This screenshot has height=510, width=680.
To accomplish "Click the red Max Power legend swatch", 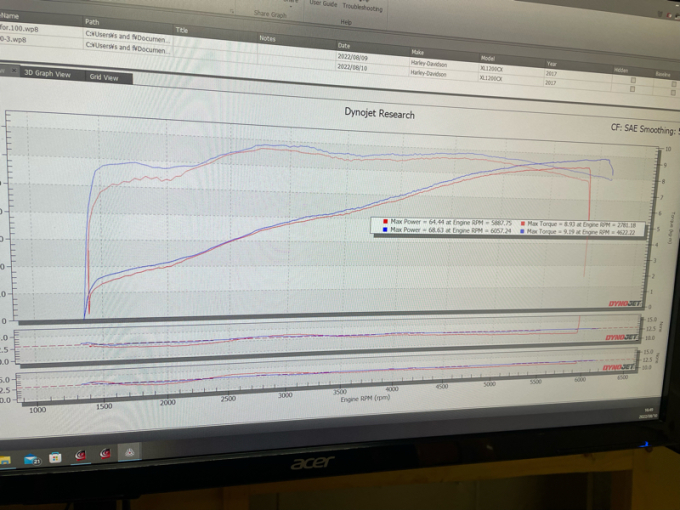I will [385, 221].
